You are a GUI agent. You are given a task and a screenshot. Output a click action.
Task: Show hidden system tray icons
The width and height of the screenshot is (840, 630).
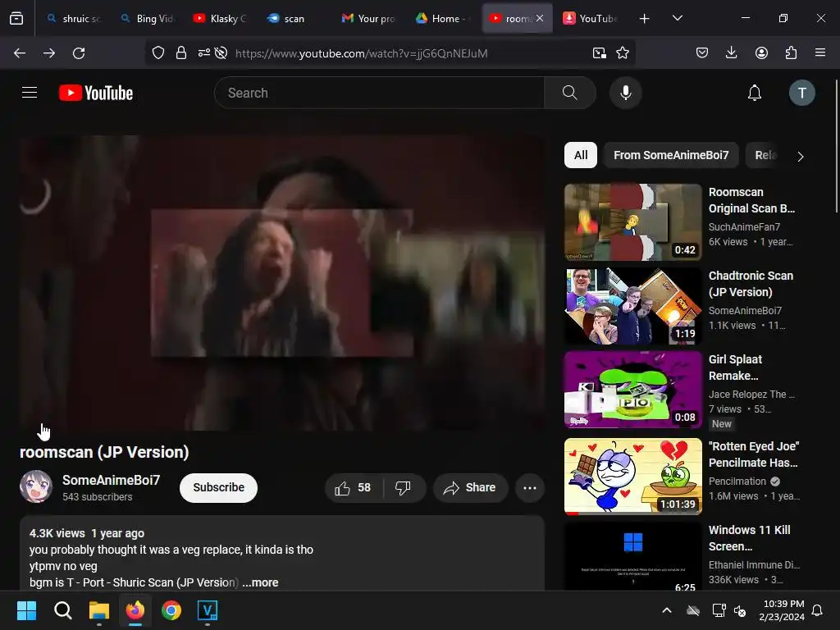coord(667,610)
